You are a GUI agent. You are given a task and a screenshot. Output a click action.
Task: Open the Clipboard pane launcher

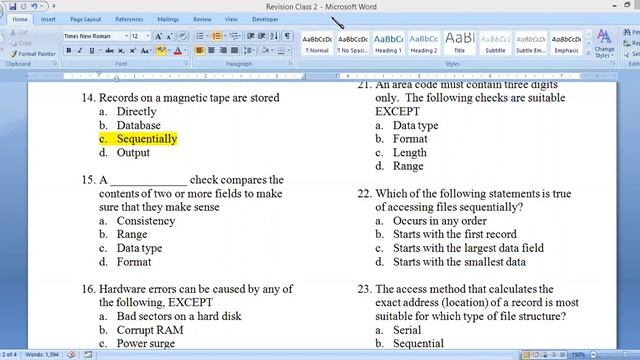click(x=55, y=64)
